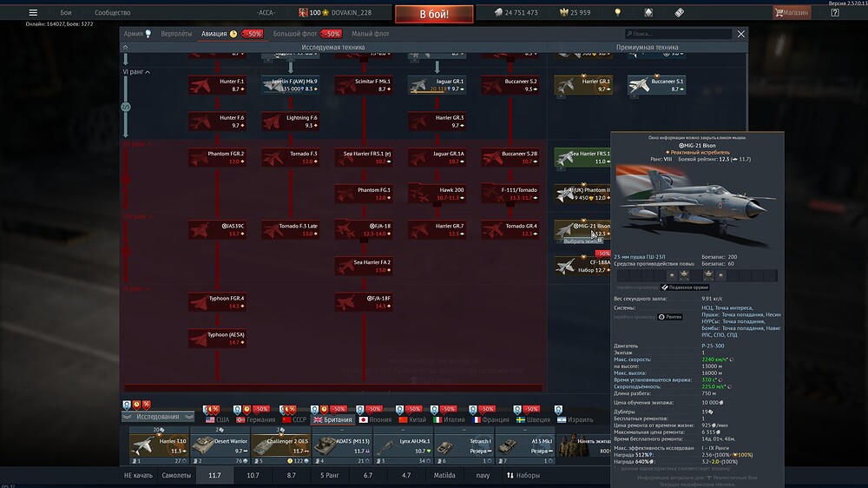
Task: Focus the Поиск search field
Action: click(678, 34)
